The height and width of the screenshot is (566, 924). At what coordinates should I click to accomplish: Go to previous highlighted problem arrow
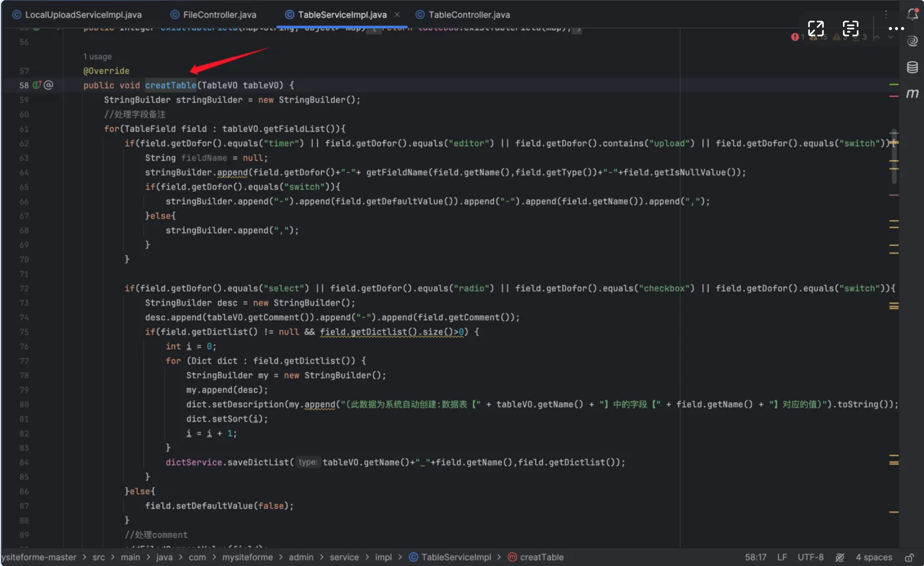coord(877,37)
